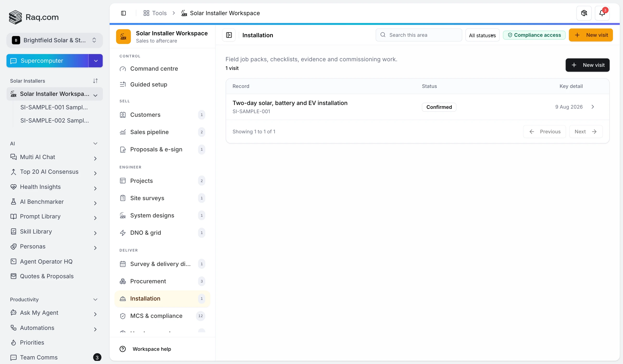Open the Brightfield Solar organization switcher
The image size is (623, 364).
click(55, 40)
